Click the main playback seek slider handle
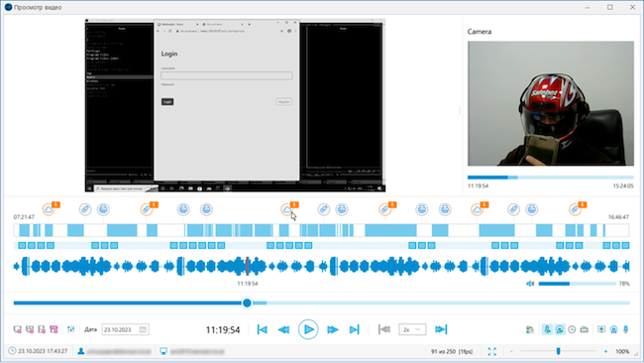 [x=247, y=302]
